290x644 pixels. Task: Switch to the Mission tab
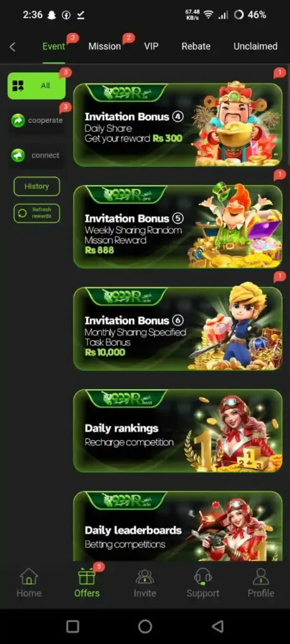click(x=104, y=47)
